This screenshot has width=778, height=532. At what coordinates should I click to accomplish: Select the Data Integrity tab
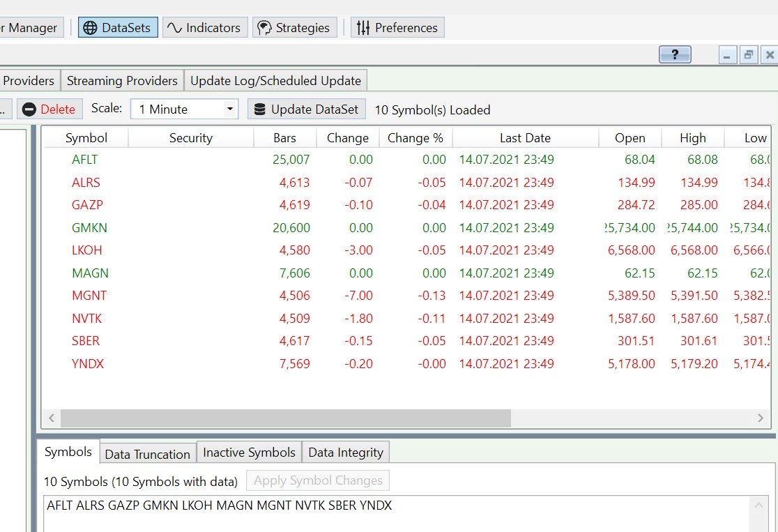(346, 453)
